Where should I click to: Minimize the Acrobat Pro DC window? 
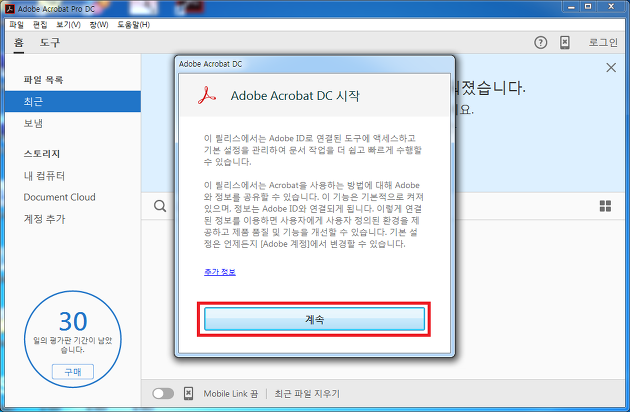coord(571,7)
